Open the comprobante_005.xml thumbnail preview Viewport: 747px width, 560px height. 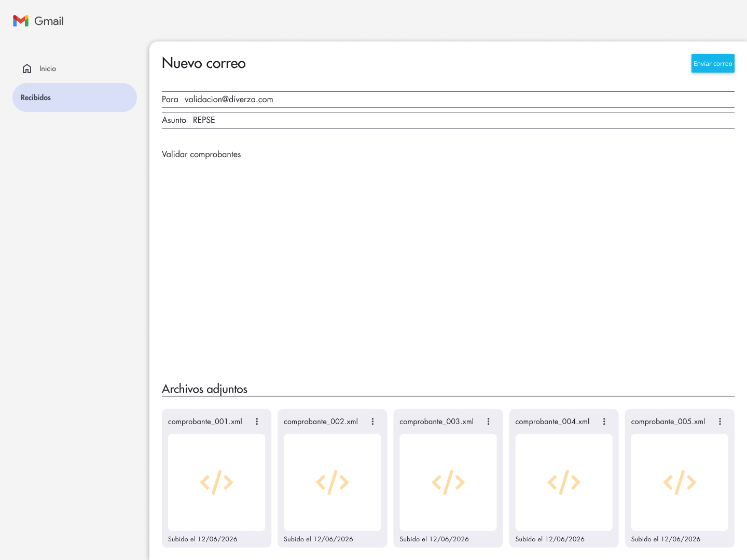coord(680,482)
